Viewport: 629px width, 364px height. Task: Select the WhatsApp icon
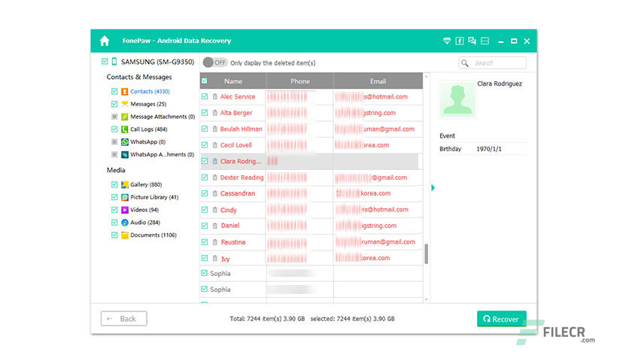tap(125, 142)
